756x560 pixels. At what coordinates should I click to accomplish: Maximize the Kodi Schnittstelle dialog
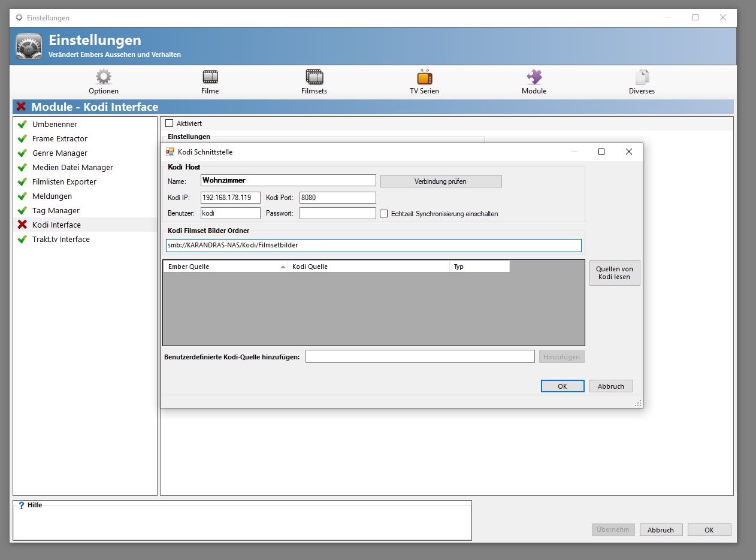601,152
